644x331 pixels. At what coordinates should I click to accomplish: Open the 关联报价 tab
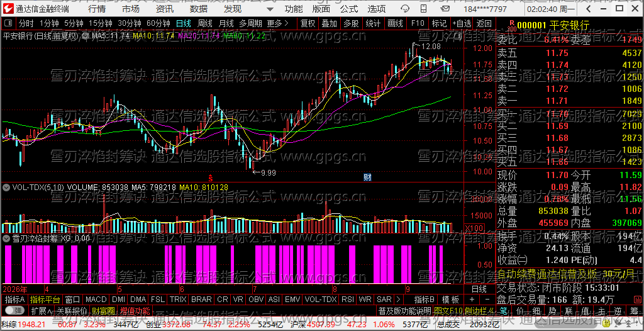tap(72, 310)
